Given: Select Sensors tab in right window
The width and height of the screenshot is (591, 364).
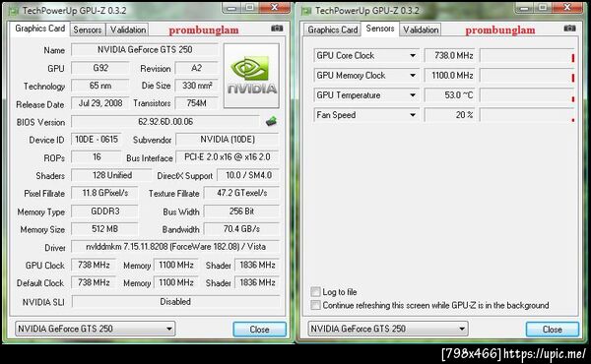Looking at the screenshot, I should pyautogui.click(x=380, y=29).
